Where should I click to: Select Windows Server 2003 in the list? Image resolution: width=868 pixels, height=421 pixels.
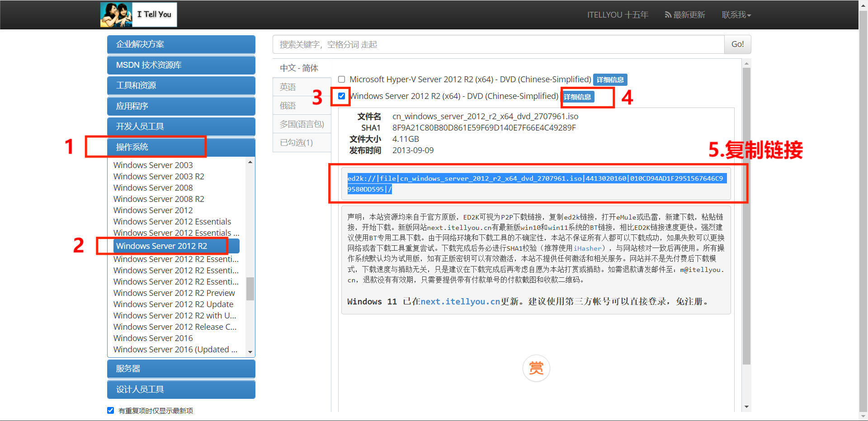(153, 165)
